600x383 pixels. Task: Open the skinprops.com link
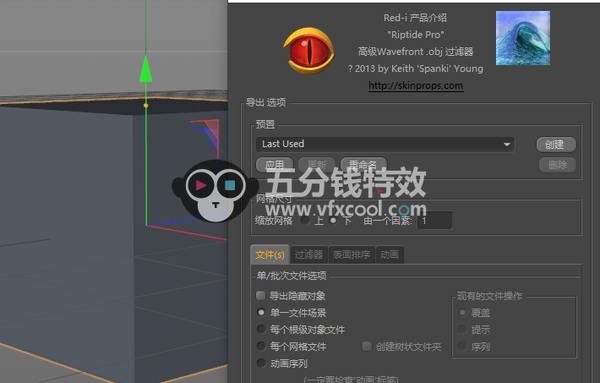tap(416, 85)
